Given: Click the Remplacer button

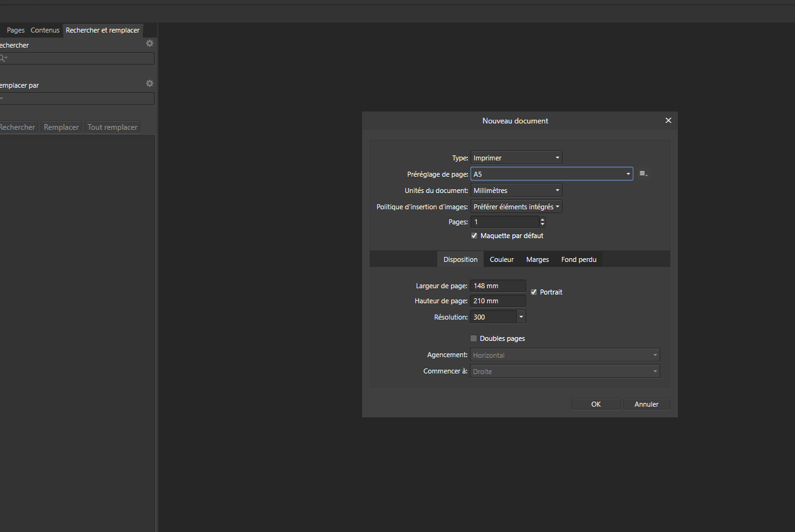Looking at the screenshot, I should [61, 127].
